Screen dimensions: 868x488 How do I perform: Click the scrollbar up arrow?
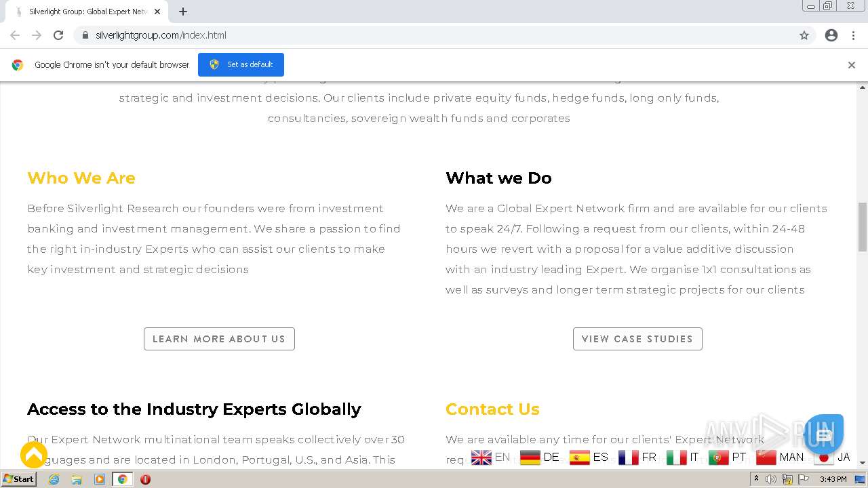click(x=863, y=87)
